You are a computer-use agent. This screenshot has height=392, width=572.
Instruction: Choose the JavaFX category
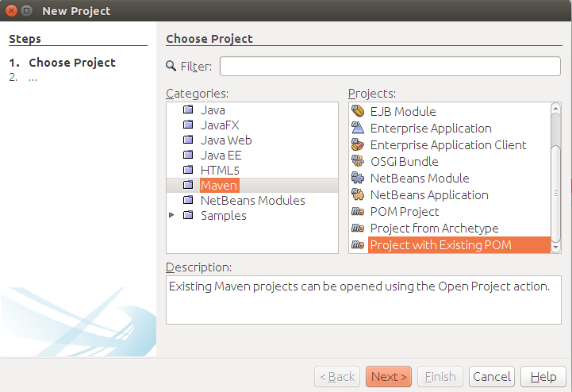[x=219, y=125]
